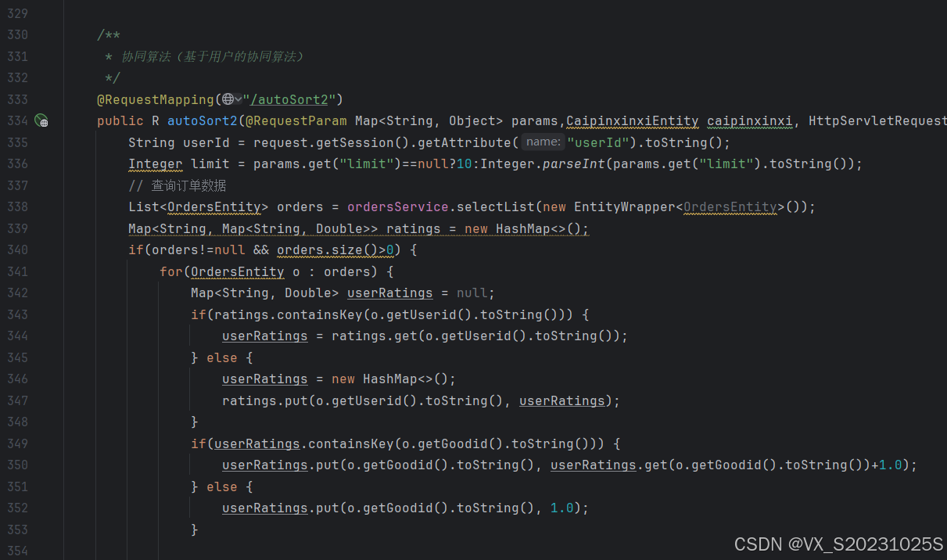Image resolution: width=947 pixels, height=560 pixels.
Task: Click orders.size() on line 340
Action: click(332, 249)
